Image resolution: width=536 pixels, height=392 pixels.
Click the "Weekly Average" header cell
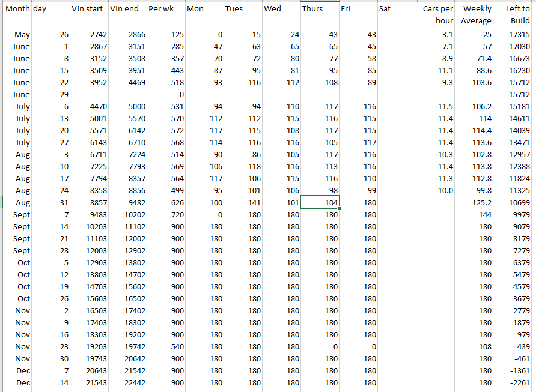476,15
